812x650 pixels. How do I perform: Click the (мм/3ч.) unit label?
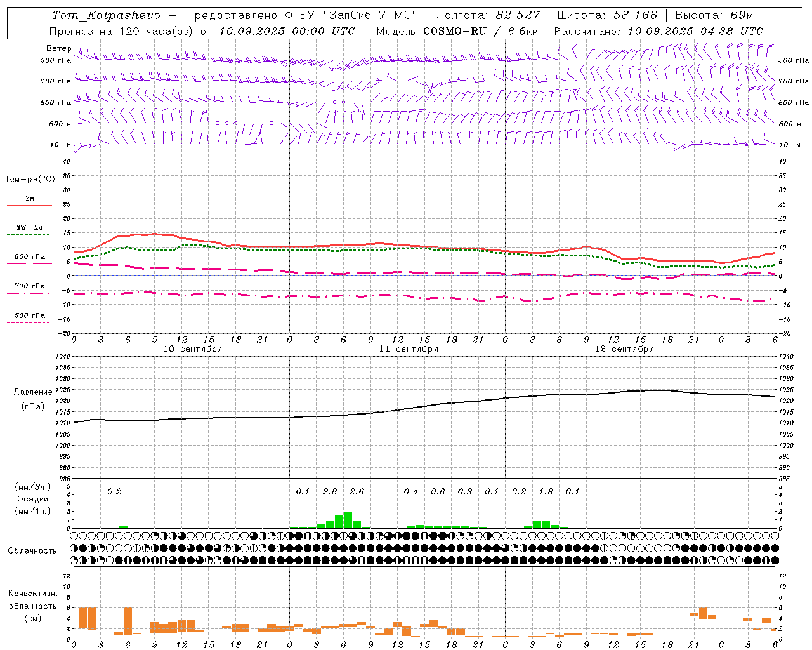coord(32,487)
